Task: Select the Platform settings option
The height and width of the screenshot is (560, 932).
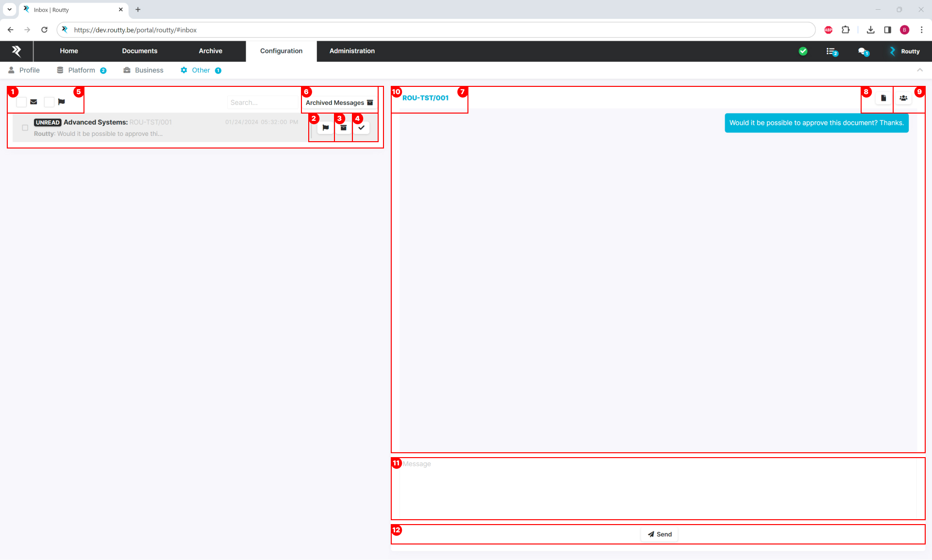Action: pos(81,70)
